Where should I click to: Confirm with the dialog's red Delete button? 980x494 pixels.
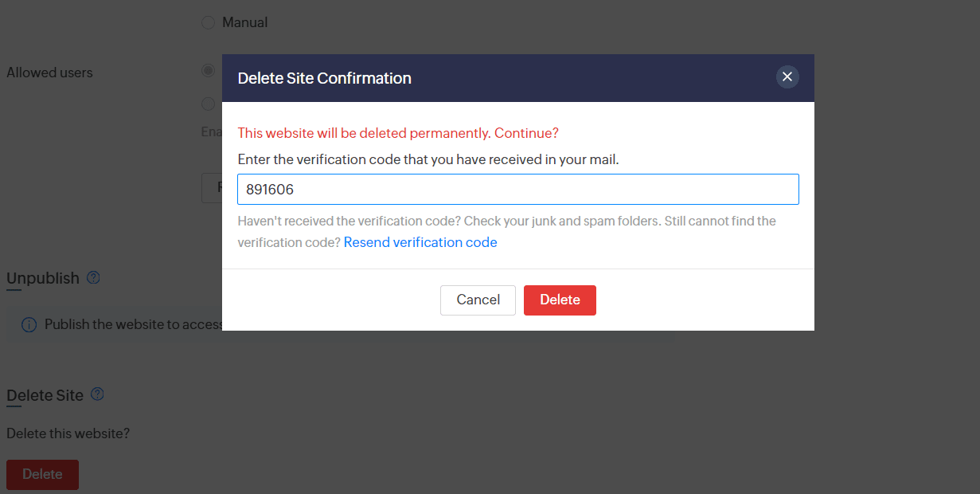click(x=560, y=300)
